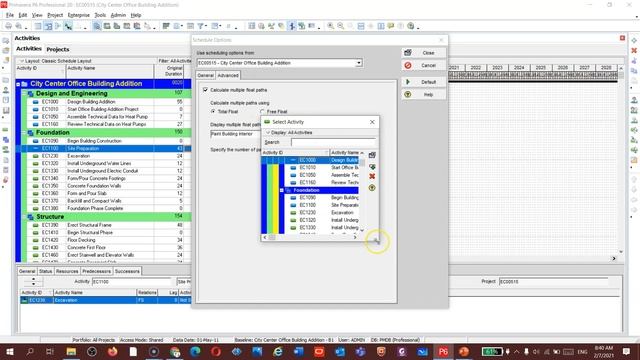Click the red delete X in the right sidebar
This screenshot has width=640, height=360.
634,51
